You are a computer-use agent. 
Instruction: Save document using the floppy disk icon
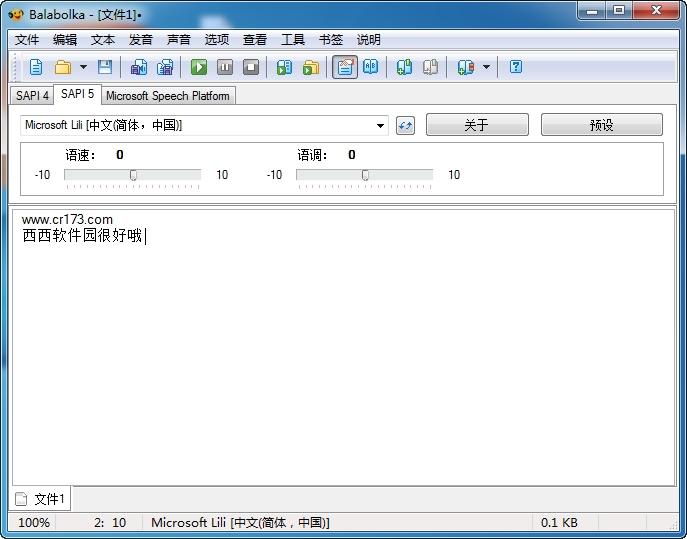click(105, 67)
